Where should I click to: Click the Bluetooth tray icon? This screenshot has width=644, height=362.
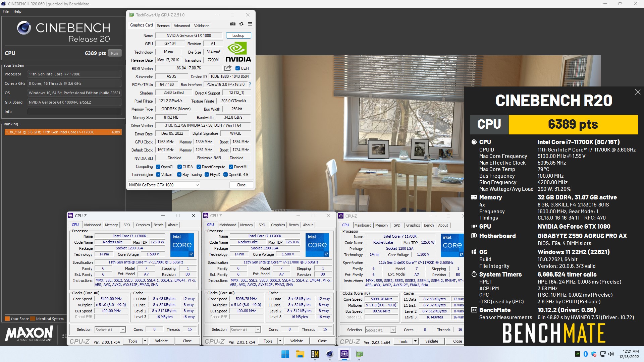coord(586,354)
